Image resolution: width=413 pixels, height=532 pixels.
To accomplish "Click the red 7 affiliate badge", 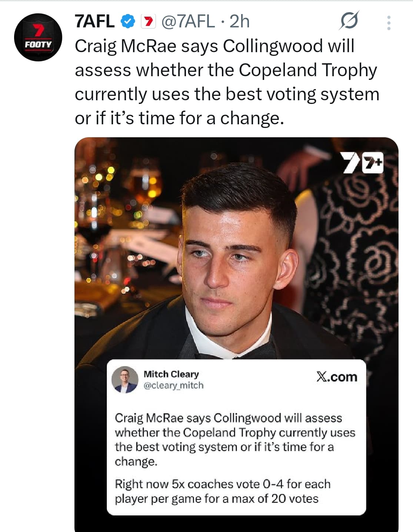I will click(x=149, y=22).
